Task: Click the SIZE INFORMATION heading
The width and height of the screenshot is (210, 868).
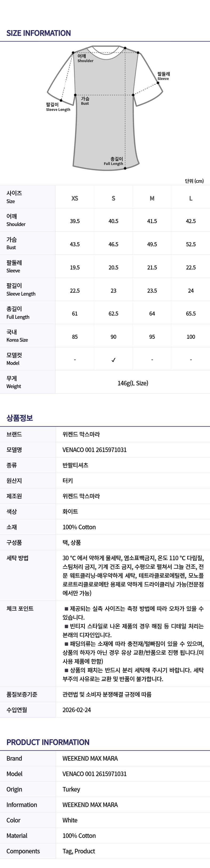Action: (38, 33)
